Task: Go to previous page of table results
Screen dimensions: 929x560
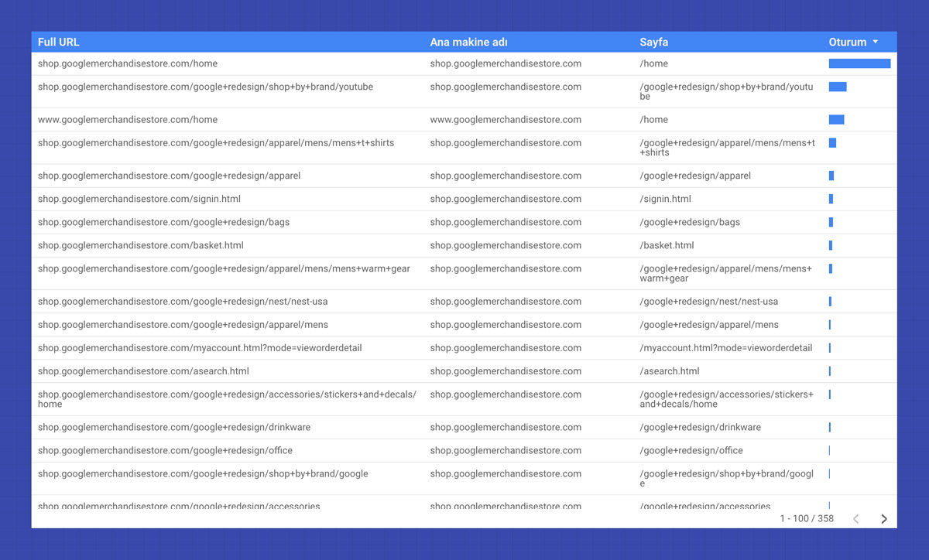Action: [856, 519]
